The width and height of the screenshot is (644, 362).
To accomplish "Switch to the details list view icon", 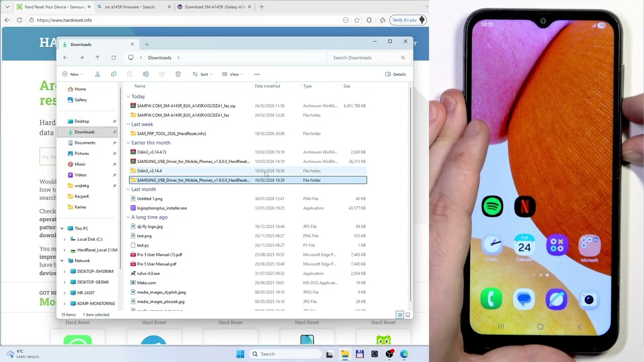I will click(x=400, y=315).
